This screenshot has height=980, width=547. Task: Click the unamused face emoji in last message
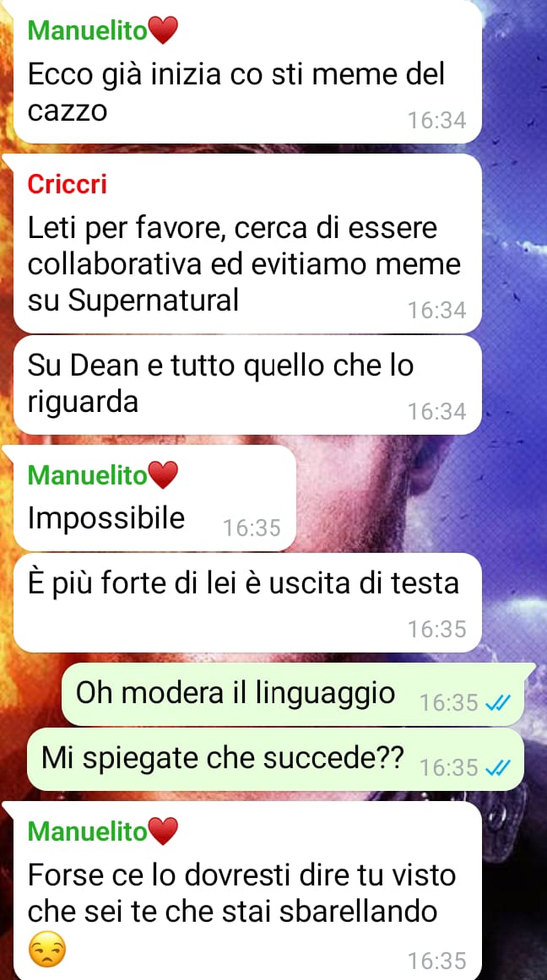47,950
